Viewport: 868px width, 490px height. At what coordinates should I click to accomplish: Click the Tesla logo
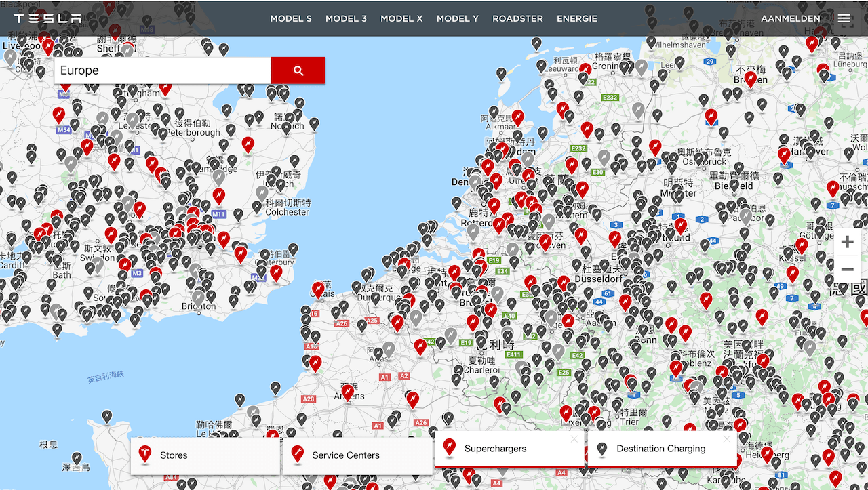coord(47,18)
